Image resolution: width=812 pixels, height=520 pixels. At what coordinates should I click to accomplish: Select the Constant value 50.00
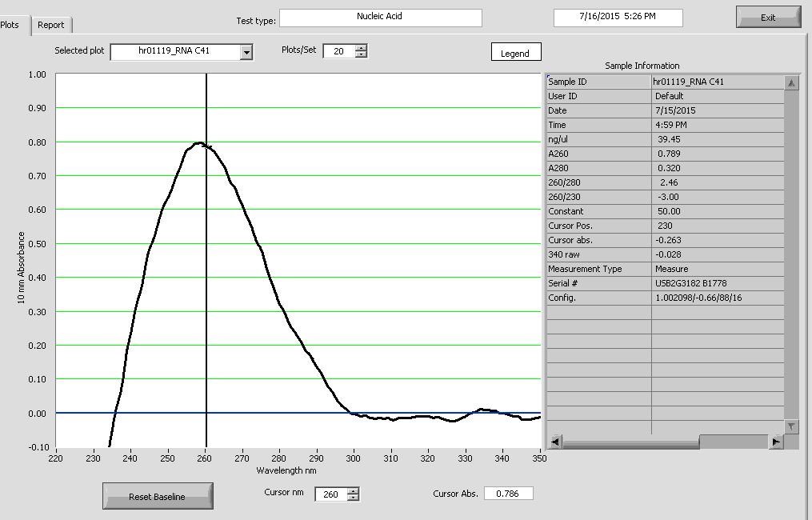(718, 211)
